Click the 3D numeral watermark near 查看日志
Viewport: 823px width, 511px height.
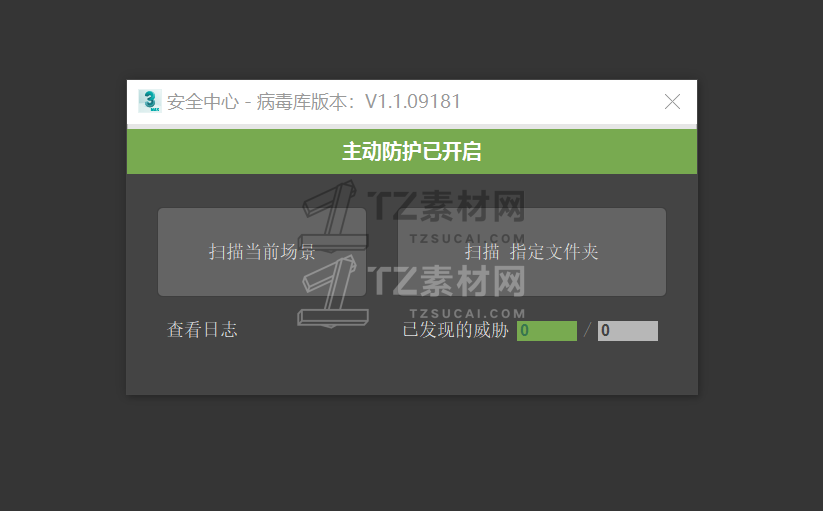point(333,291)
